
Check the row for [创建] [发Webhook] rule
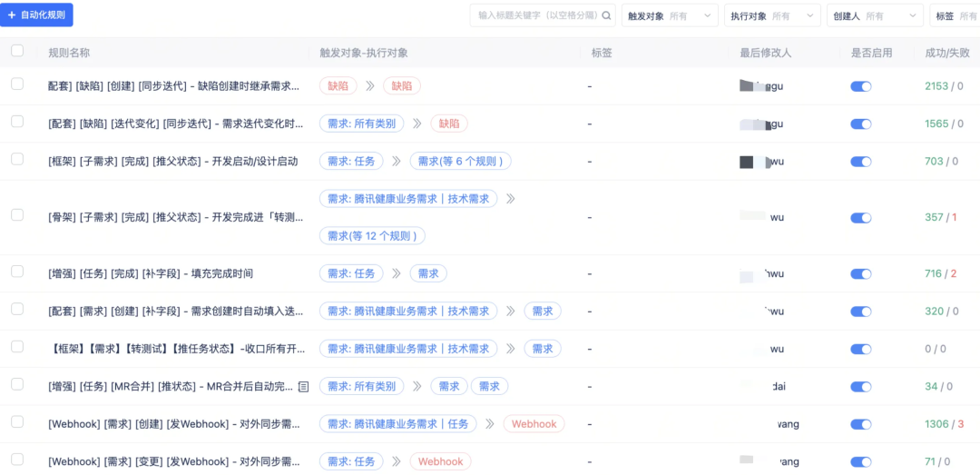17,421
